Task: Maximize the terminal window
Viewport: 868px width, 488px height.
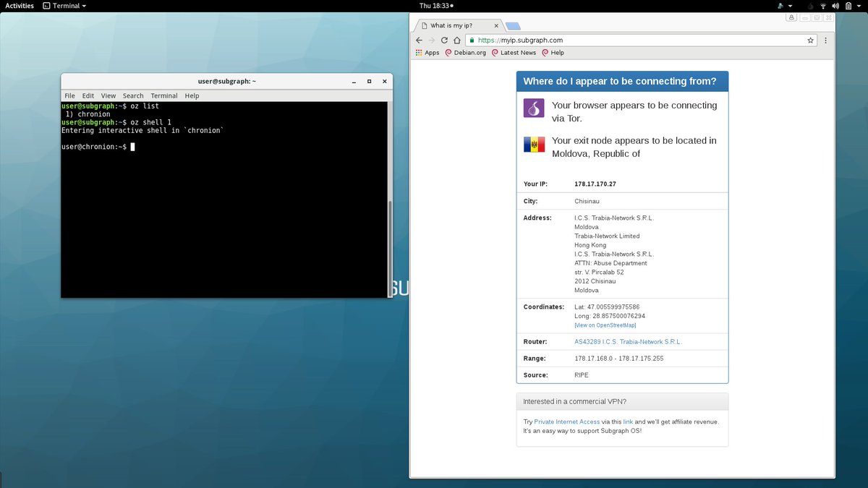Action: coord(369,82)
